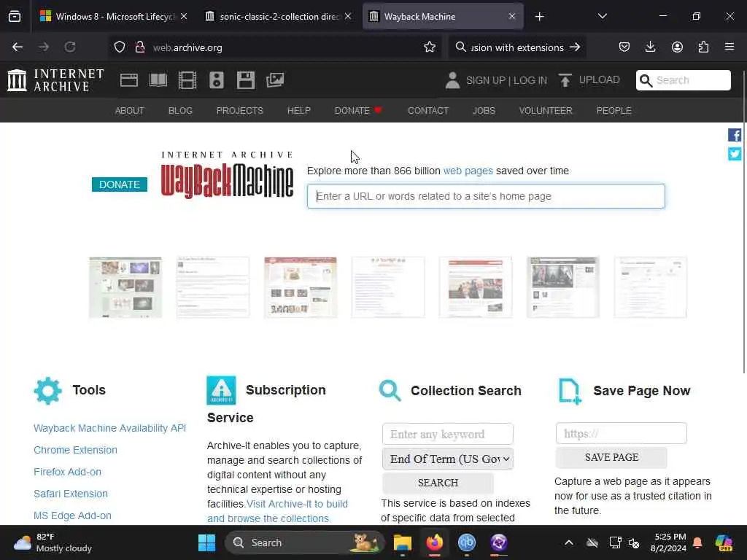Open the Texts (book) icon
This screenshot has height=560, width=747.
coord(158,80)
